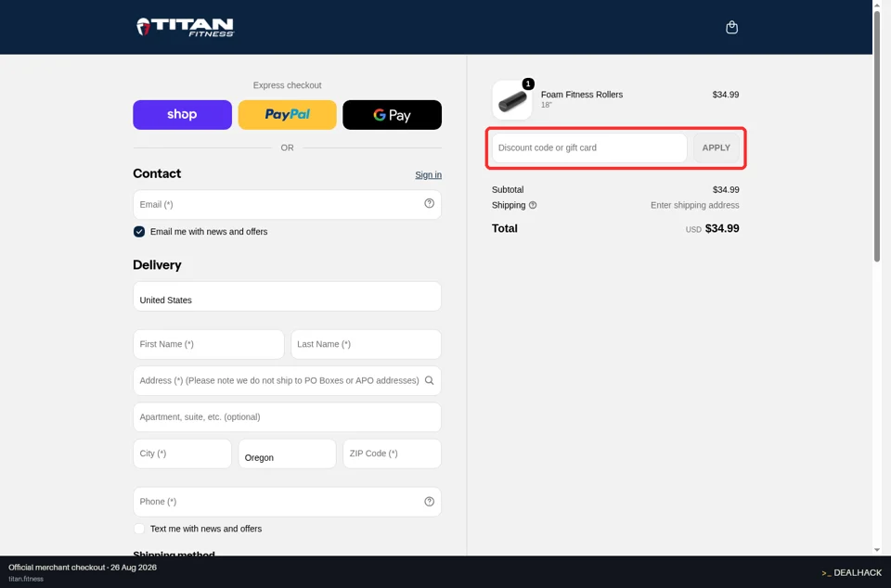This screenshot has width=891, height=588.
Task: Apply the discount code
Action: (x=716, y=147)
